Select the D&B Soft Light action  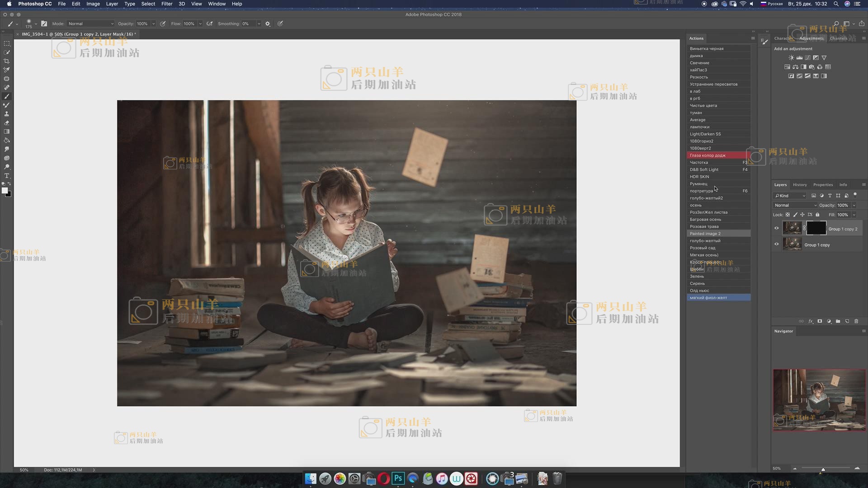point(704,169)
